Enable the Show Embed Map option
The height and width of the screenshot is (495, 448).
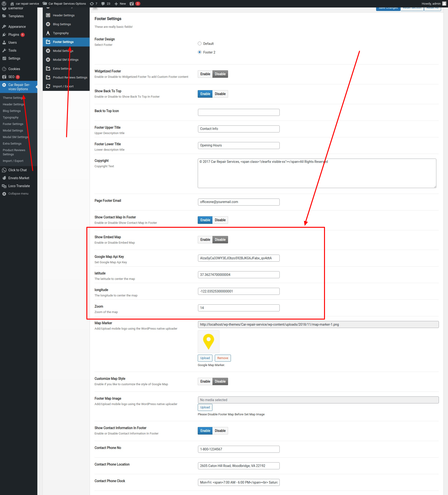pyautogui.click(x=205, y=239)
